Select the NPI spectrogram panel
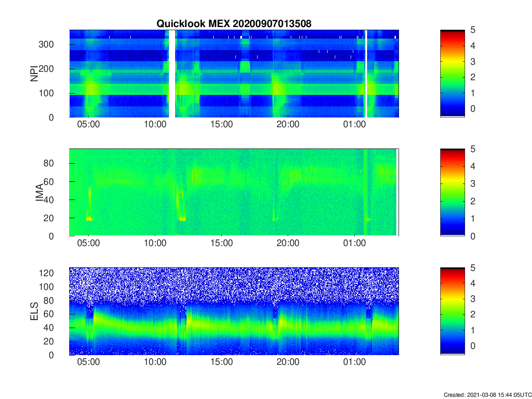Viewport: 532px width, 399px height. [234, 74]
